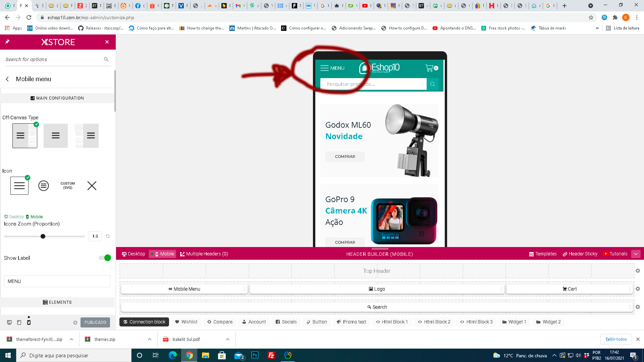
Task: Click the Exibir todos link
Action: 616,339
